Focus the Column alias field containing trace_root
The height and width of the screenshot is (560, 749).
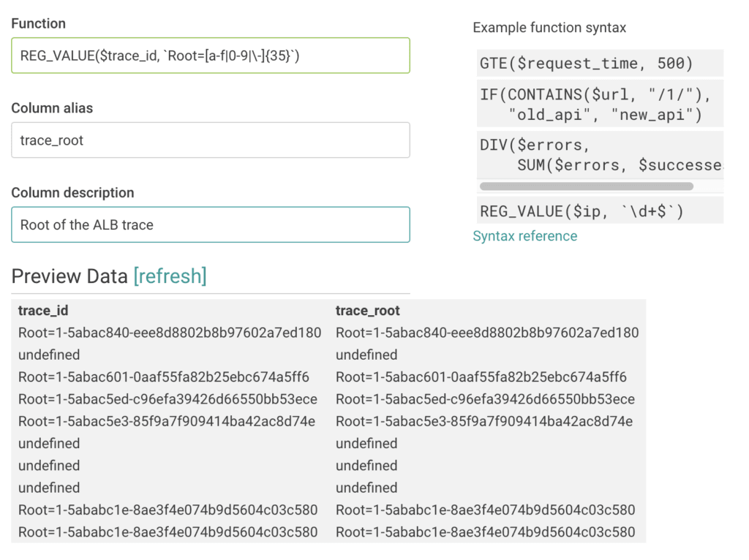click(x=210, y=140)
